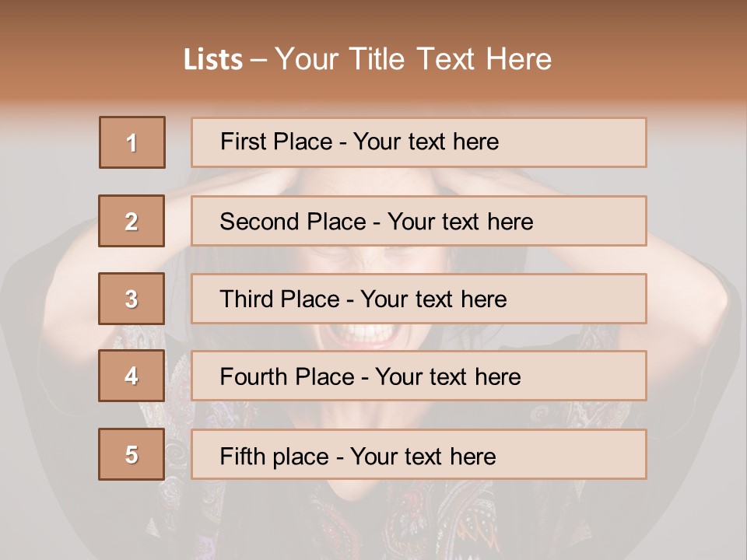Screen dimensions: 747x560
Task: Click "Your Title Text Here" in the title
Action: tap(413, 60)
